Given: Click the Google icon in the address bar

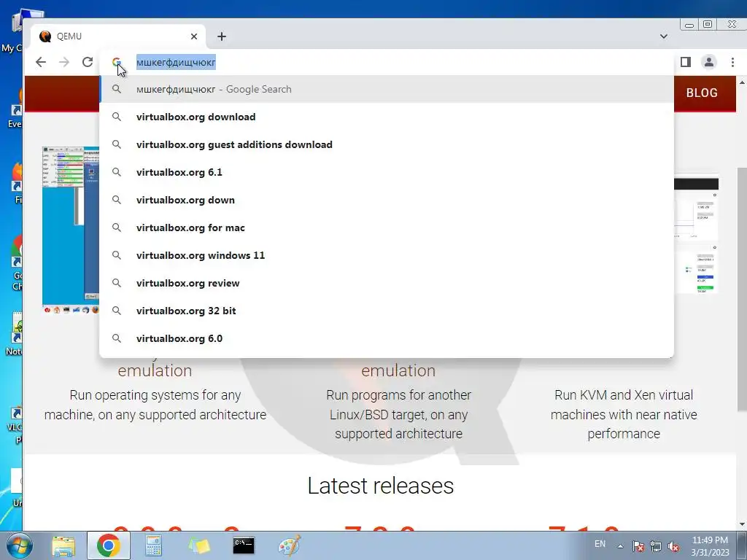Looking at the screenshot, I should tap(117, 62).
